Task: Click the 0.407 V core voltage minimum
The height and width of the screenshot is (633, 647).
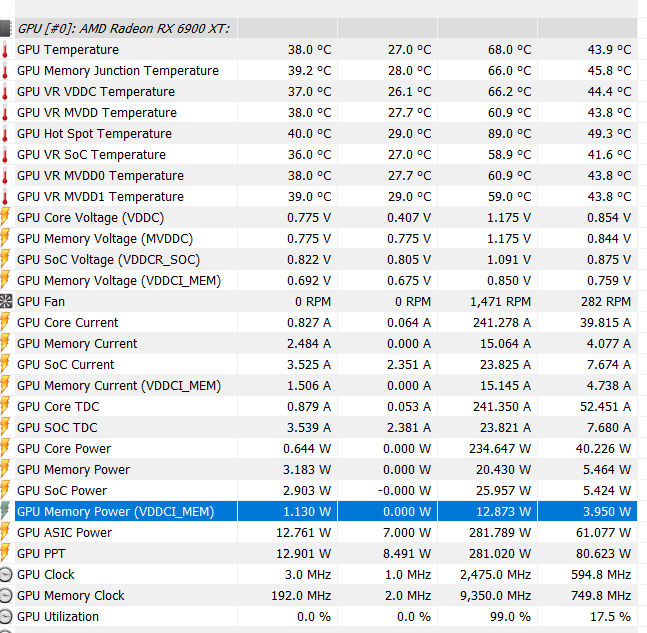Action: (409, 217)
